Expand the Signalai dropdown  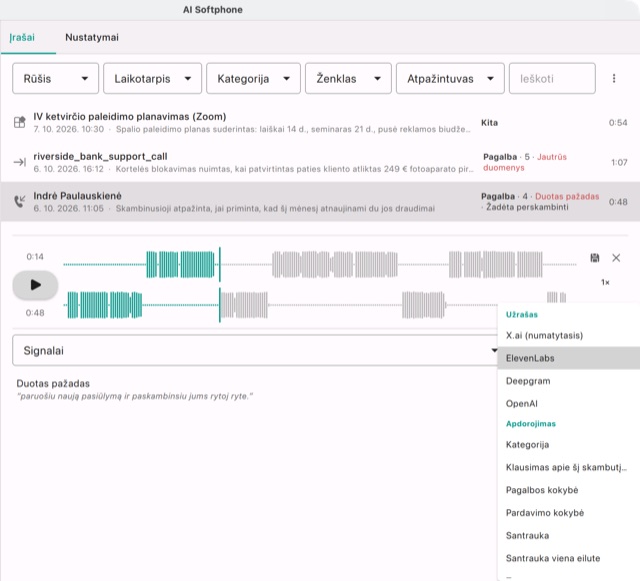(x=257, y=350)
